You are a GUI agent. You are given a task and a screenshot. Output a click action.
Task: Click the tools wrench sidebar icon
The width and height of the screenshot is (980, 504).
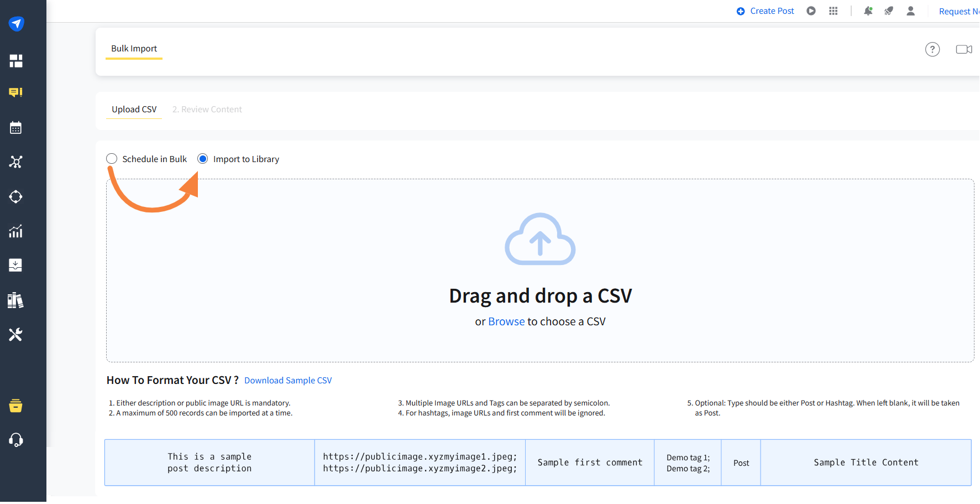click(16, 335)
